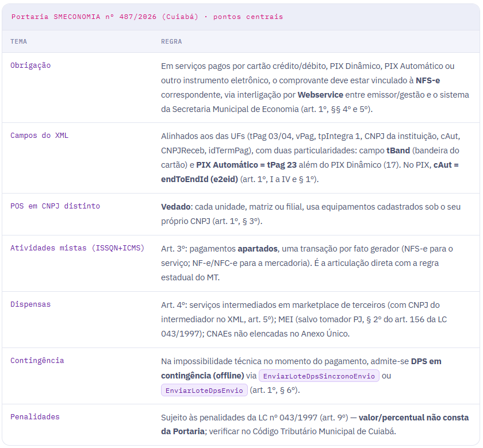483x448 pixels.
Task: Click the Obrigação row label
Action: 30,65
